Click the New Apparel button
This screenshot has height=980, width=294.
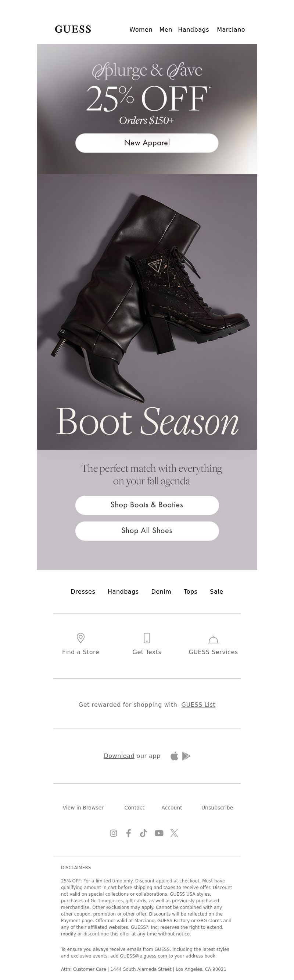(147, 143)
